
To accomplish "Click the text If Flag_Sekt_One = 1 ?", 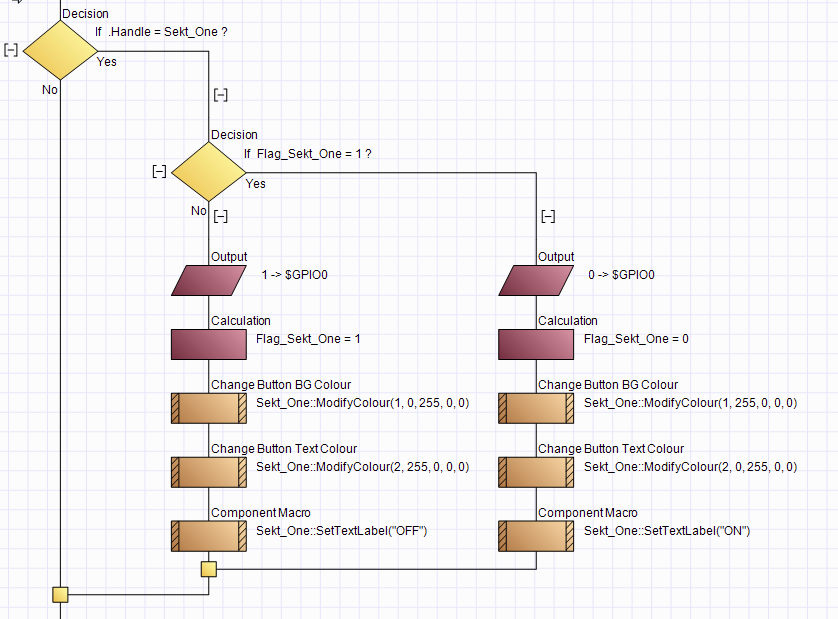I will click(307, 154).
